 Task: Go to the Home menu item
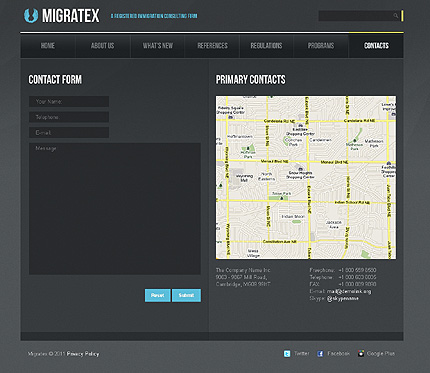point(48,46)
